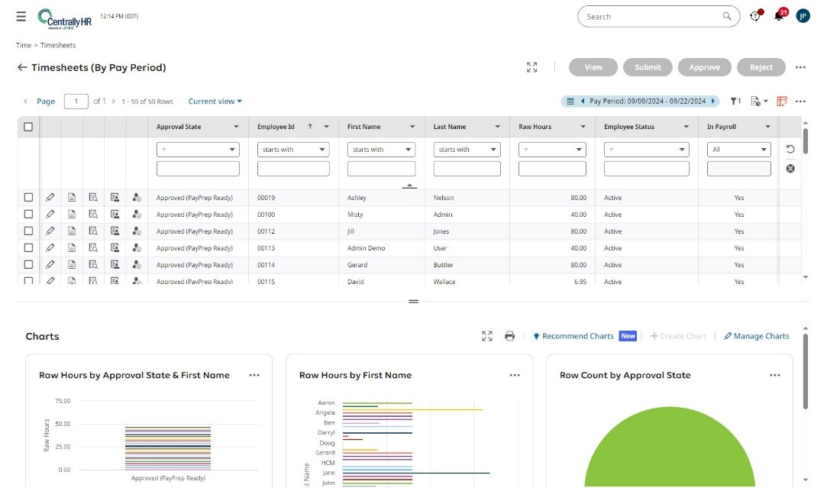Select all rows with header checkbox
The width and height of the screenshot is (827, 504).
(x=28, y=127)
